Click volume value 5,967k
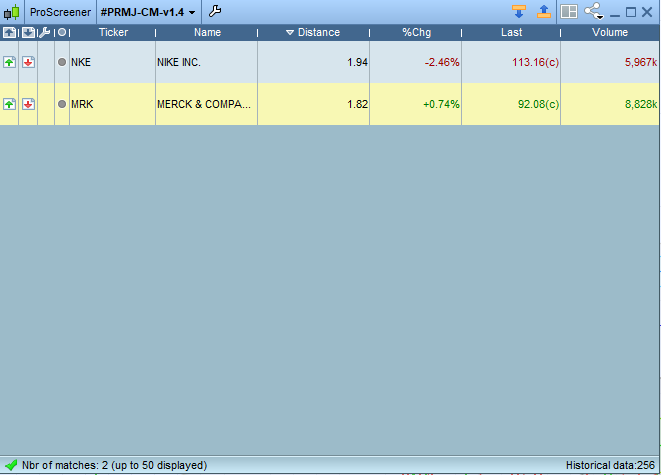This screenshot has height=475, width=661. click(x=641, y=62)
